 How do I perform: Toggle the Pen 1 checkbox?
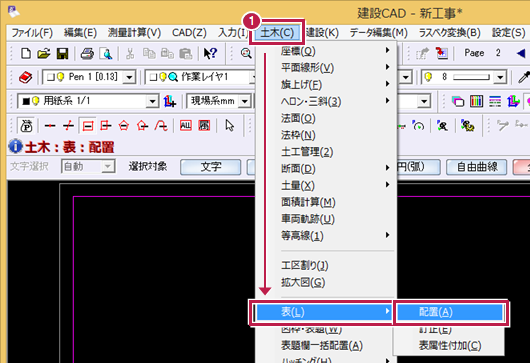(51, 77)
